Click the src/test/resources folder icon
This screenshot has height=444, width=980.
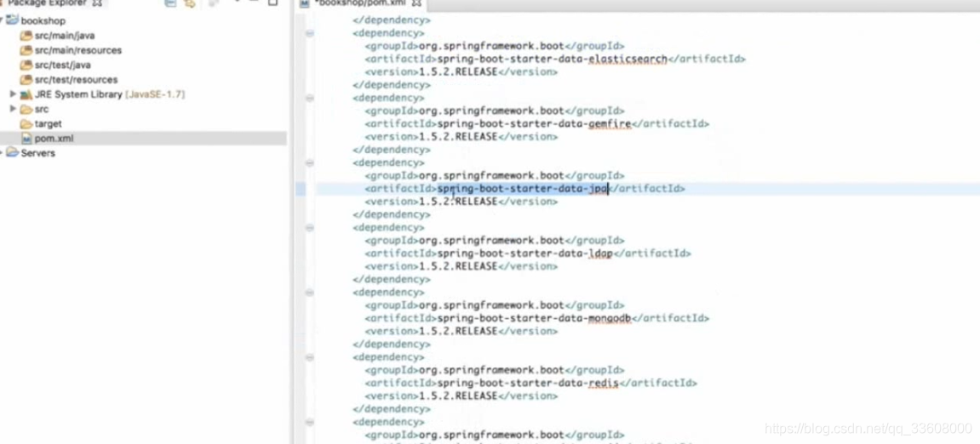point(26,79)
